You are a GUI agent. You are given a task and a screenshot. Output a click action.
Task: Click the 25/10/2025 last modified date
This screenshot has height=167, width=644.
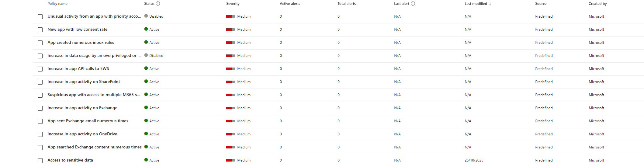click(x=474, y=160)
